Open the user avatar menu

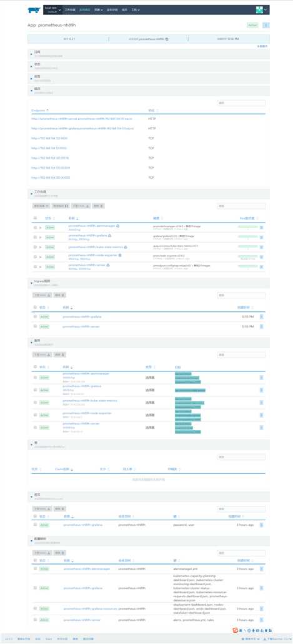[x=261, y=9]
